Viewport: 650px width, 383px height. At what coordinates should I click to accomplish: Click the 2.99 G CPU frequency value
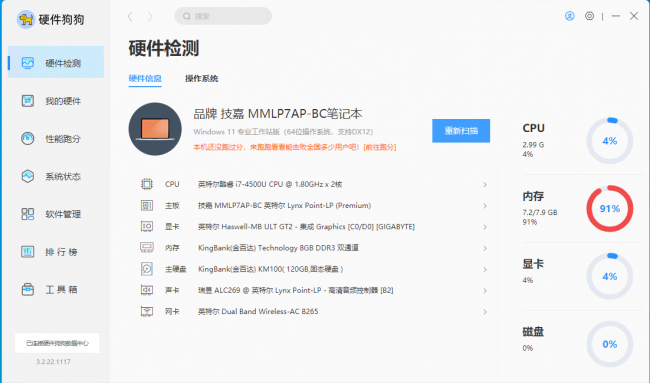[x=533, y=145]
